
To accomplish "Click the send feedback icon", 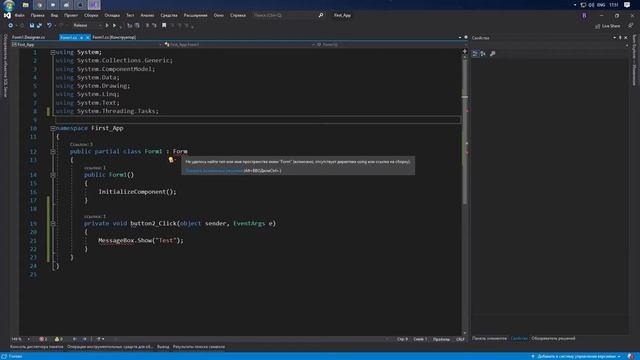I will coord(631,25).
